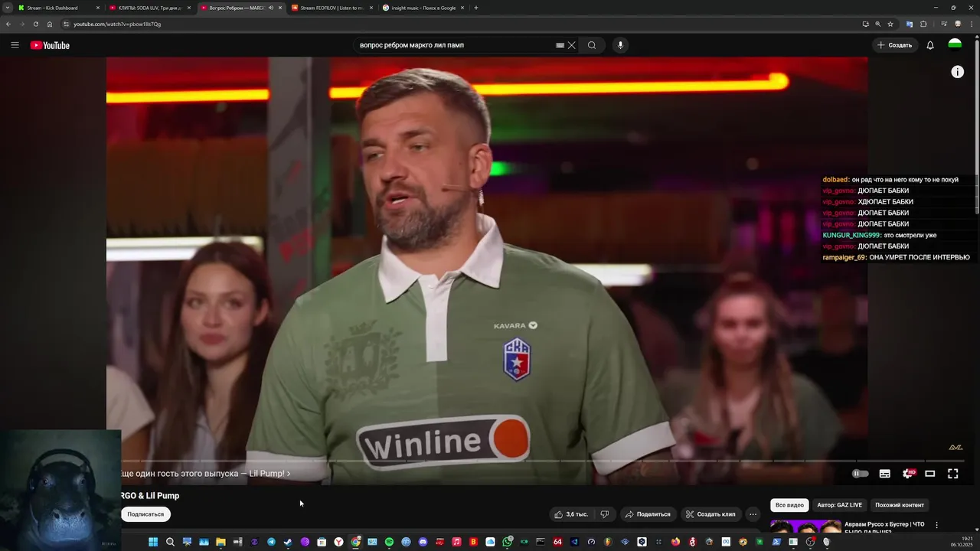
Task: Go back in browser history
Action: (8, 24)
